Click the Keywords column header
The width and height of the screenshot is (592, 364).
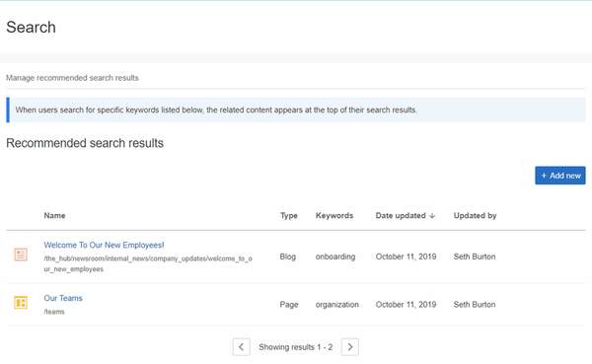tap(334, 216)
